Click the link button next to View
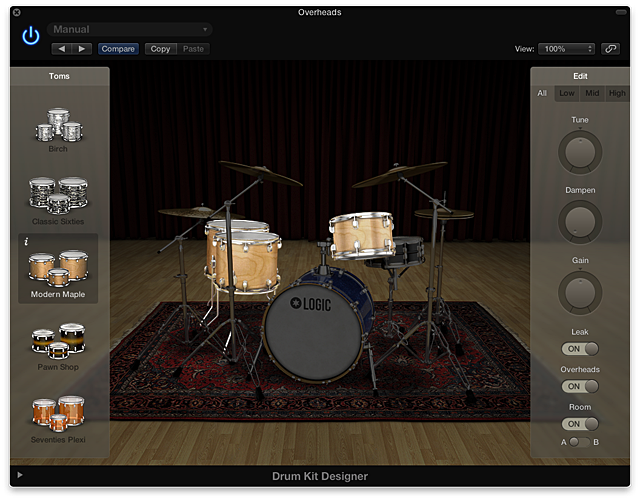Image resolution: width=640 pixels, height=500 pixels. click(610, 49)
